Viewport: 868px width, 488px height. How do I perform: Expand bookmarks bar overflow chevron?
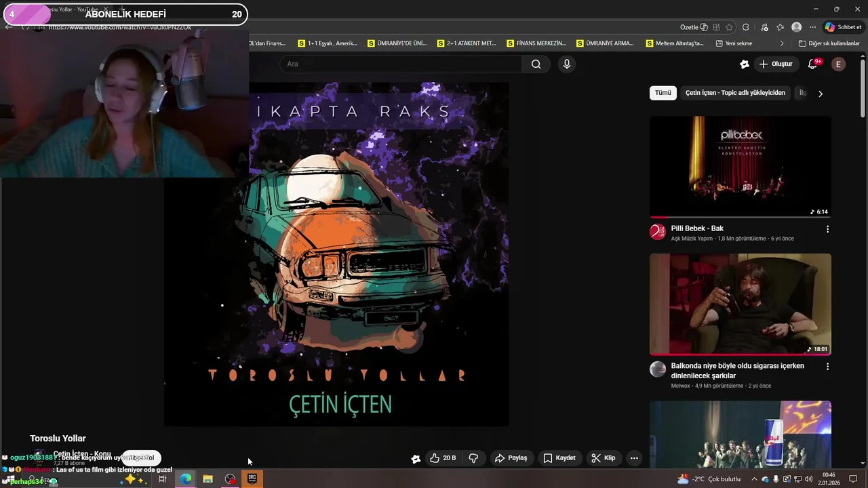coord(782,43)
